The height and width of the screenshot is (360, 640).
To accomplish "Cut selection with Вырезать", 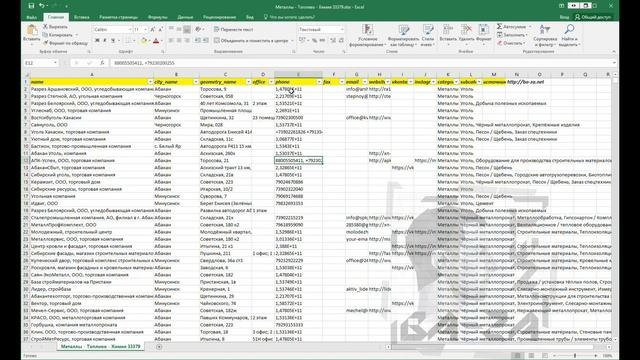I will tap(55, 27).
